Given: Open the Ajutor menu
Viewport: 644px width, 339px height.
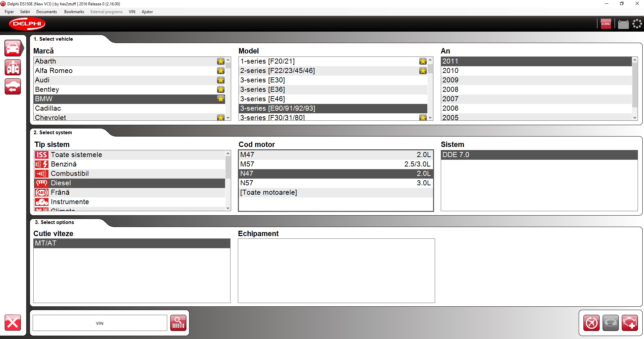Looking at the screenshot, I should 147,12.
